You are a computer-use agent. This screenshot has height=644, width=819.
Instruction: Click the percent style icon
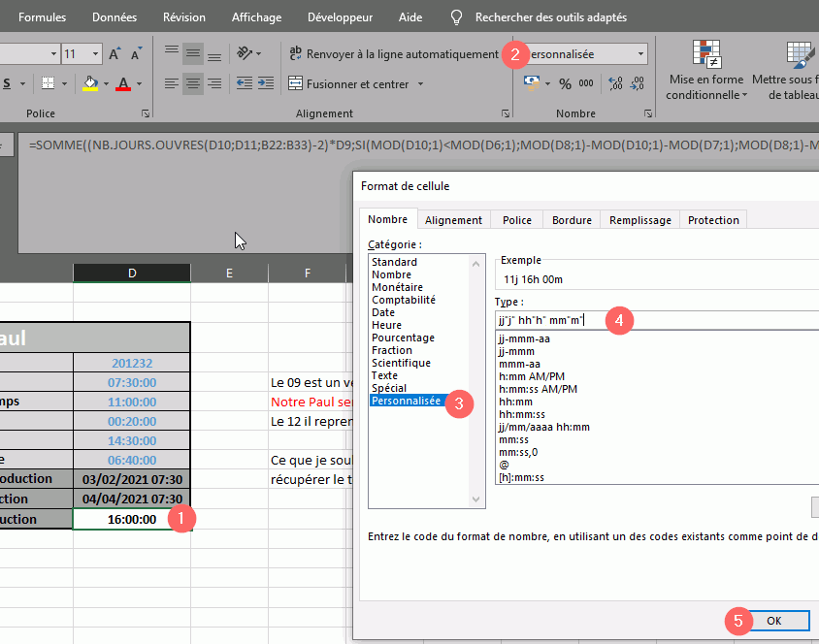[564, 84]
